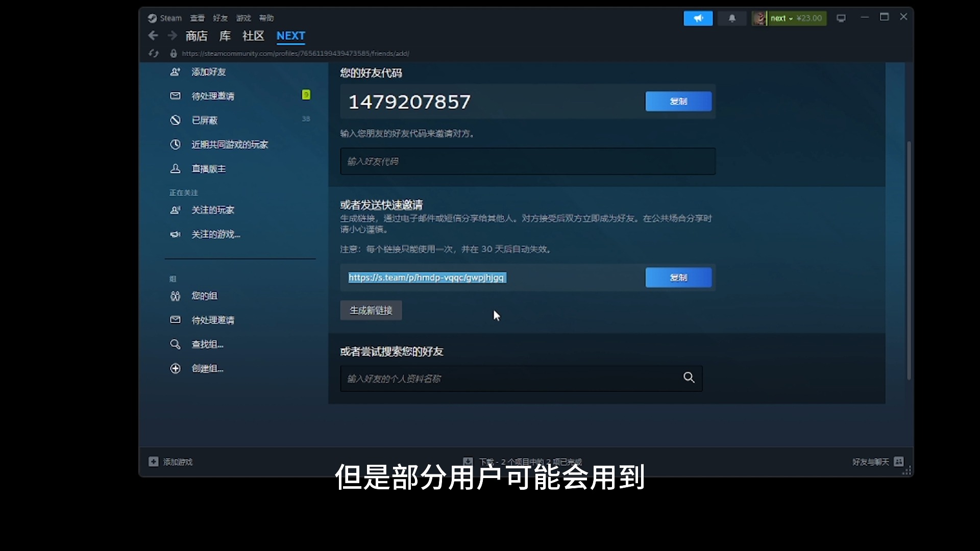Open 关注的玩家 list
This screenshot has width=980, height=551.
(x=213, y=210)
